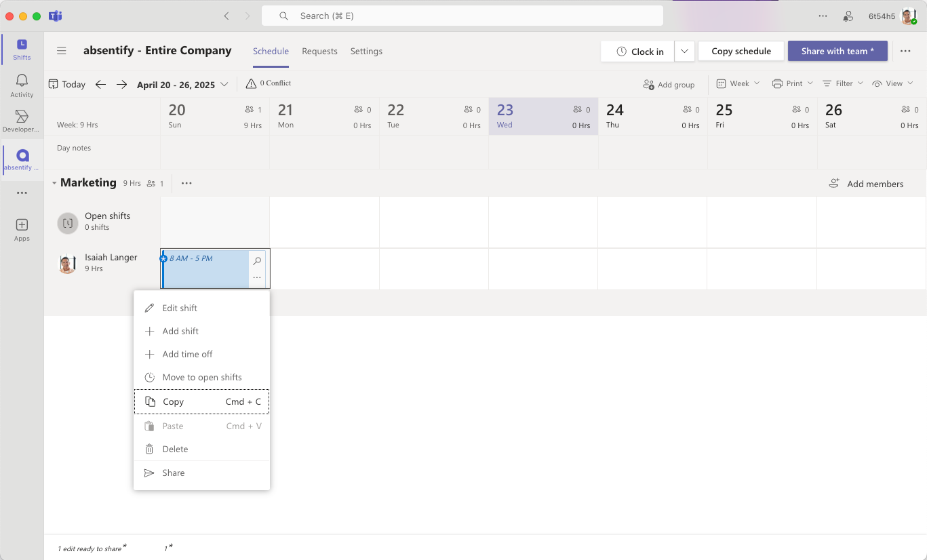
Task: Choose Delete from context menu
Action: [201, 449]
